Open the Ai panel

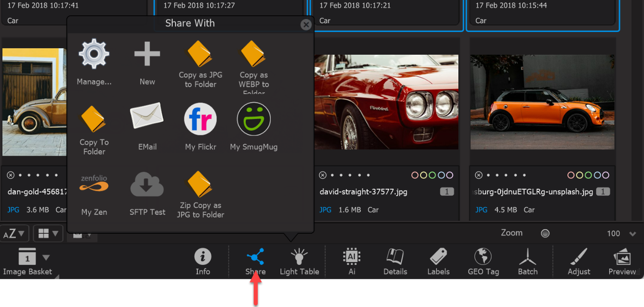[x=351, y=262]
